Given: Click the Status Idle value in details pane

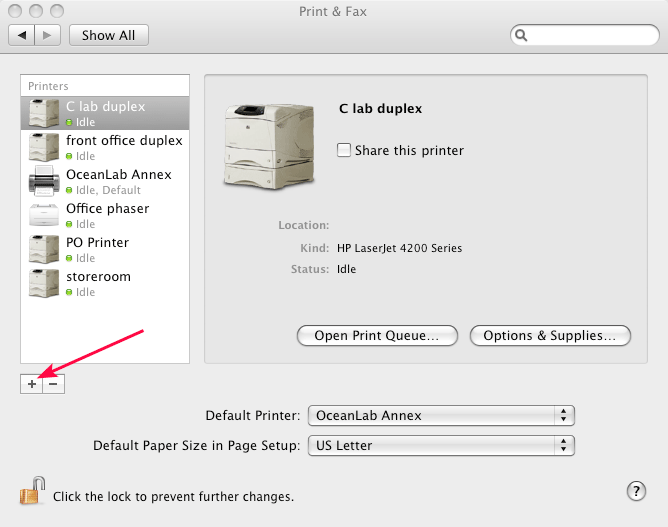Looking at the screenshot, I should pos(346,269).
